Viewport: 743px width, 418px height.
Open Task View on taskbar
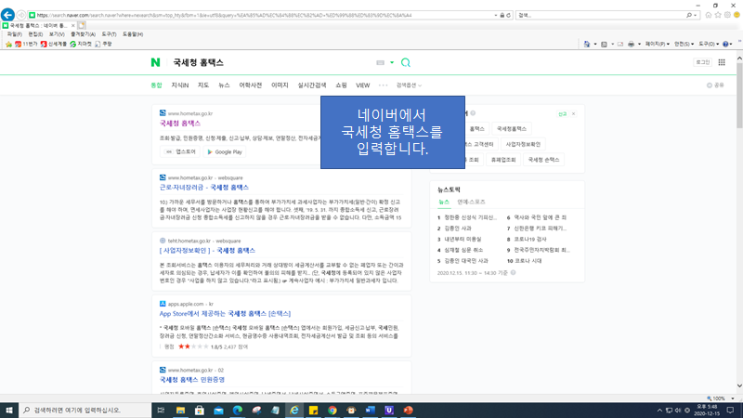point(161,410)
